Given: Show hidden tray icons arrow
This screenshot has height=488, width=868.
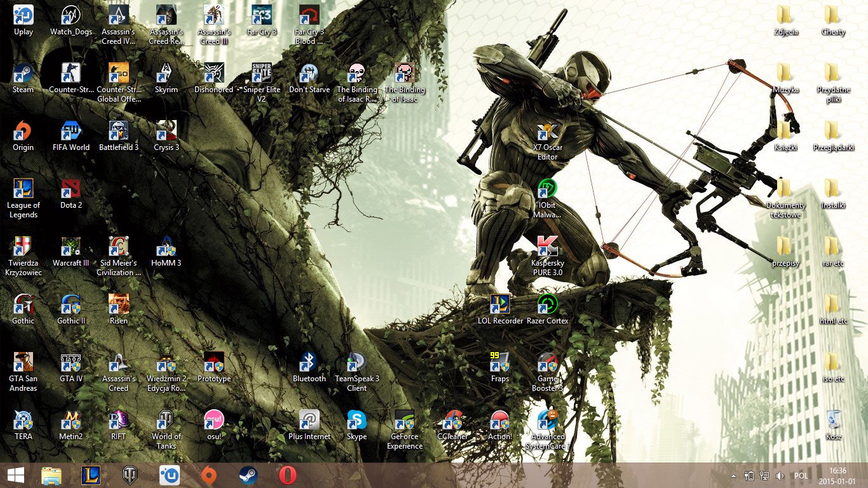Looking at the screenshot, I should point(734,475).
